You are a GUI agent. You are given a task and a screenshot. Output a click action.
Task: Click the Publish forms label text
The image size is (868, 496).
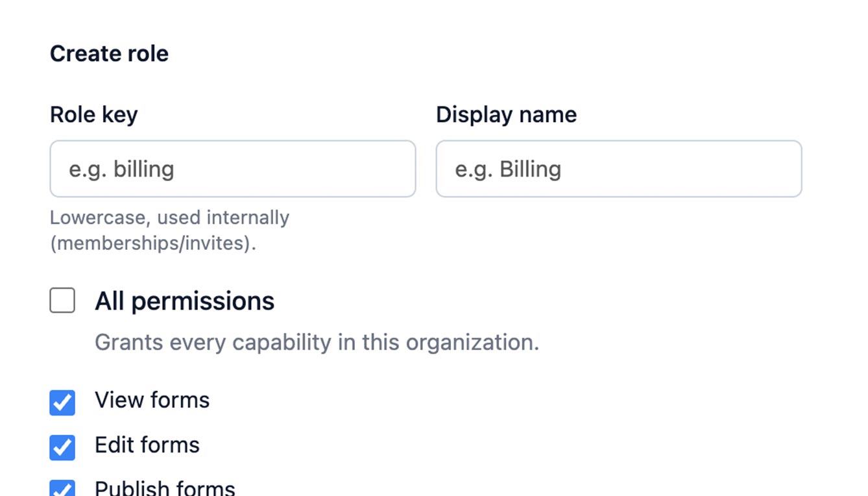tap(164, 487)
